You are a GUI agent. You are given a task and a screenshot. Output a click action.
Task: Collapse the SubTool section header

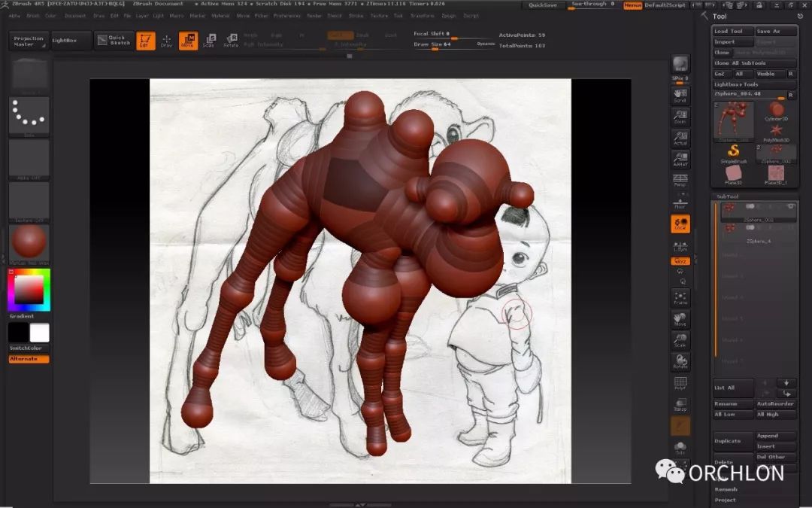tap(728, 196)
